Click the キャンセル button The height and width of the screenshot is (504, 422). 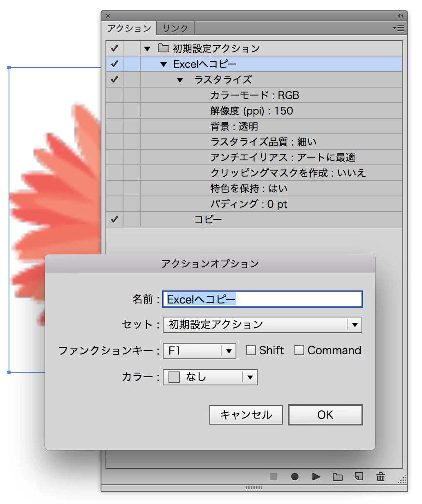tap(246, 415)
